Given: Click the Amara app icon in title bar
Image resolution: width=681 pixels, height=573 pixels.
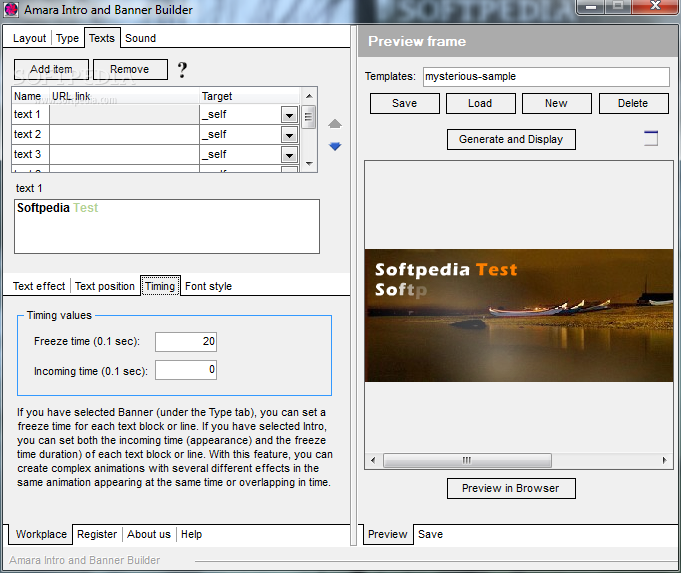Looking at the screenshot, I should point(11,9).
